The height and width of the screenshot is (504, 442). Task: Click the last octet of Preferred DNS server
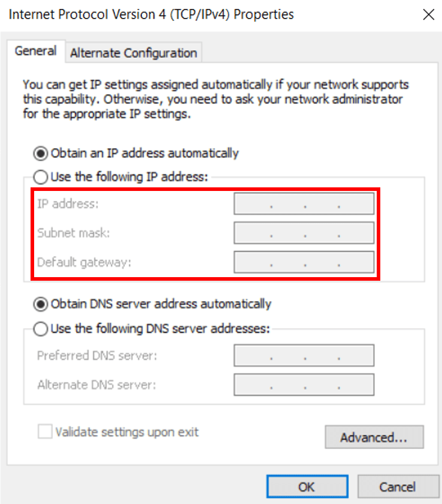coord(356,356)
